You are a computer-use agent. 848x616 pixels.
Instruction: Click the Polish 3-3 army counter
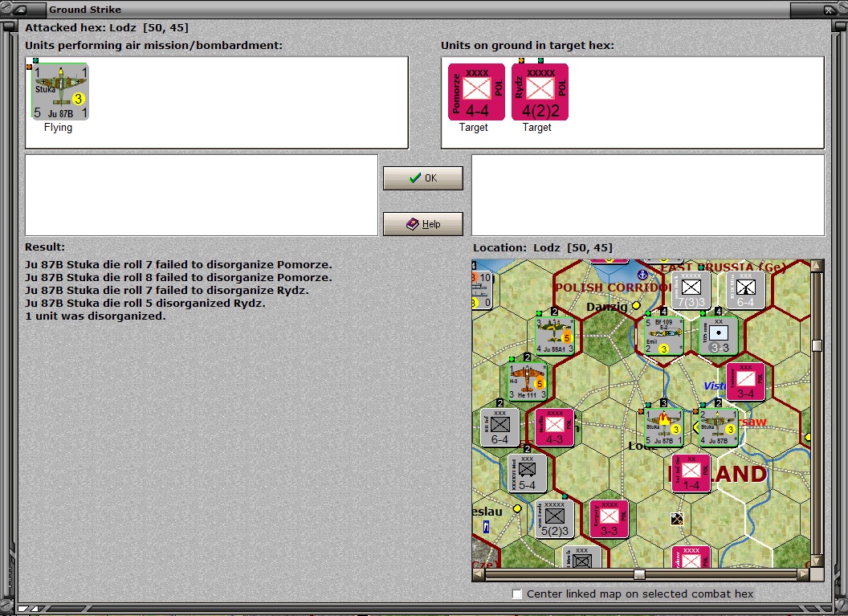click(609, 519)
